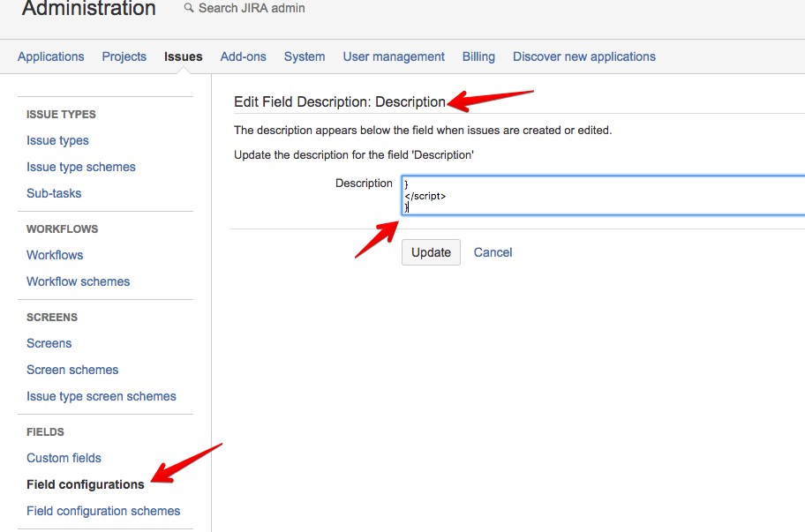Open Workflow schemes page
The width and height of the screenshot is (805, 532).
point(78,281)
